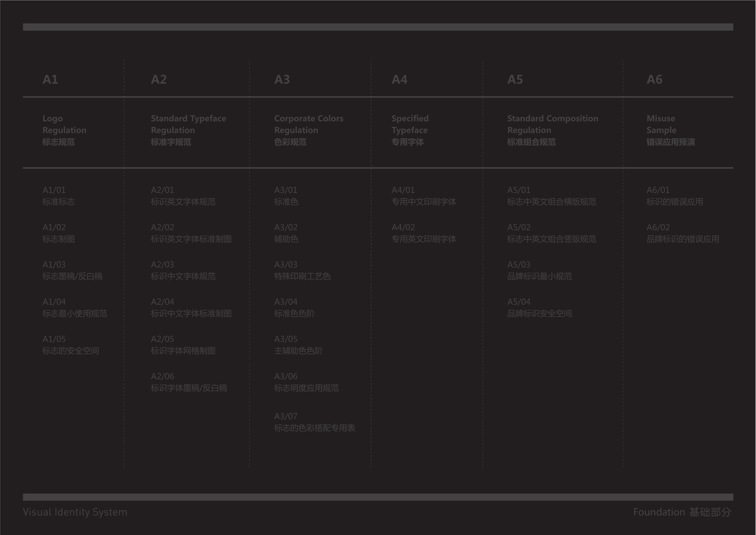
Task: Select the Misuse Sample 错误应用预演 title
Action: click(671, 130)
